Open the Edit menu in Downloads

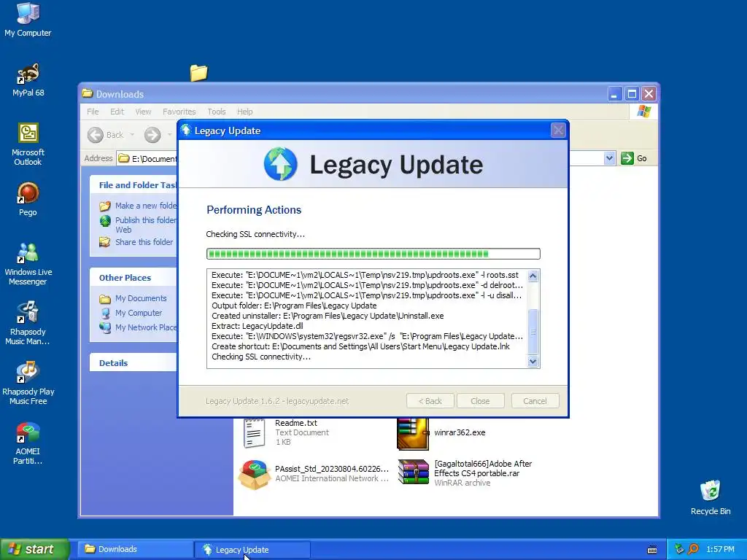tap(117, 112)
